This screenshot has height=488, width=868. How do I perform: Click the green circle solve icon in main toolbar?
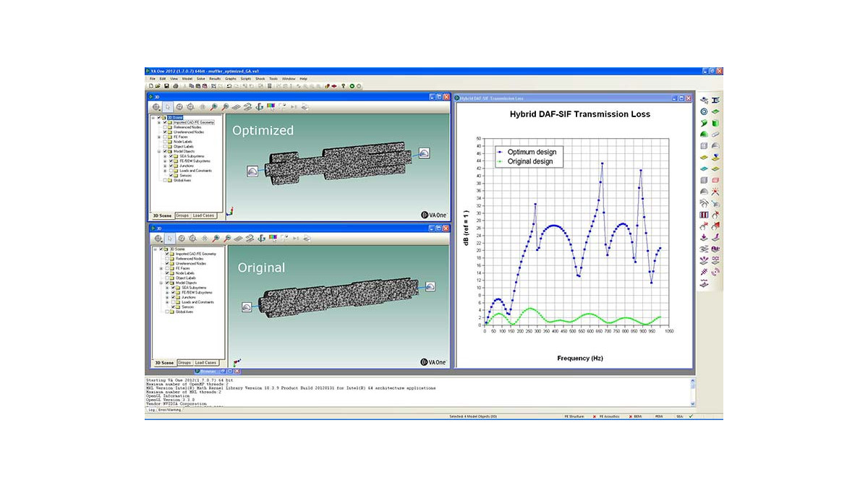[352, 86]
